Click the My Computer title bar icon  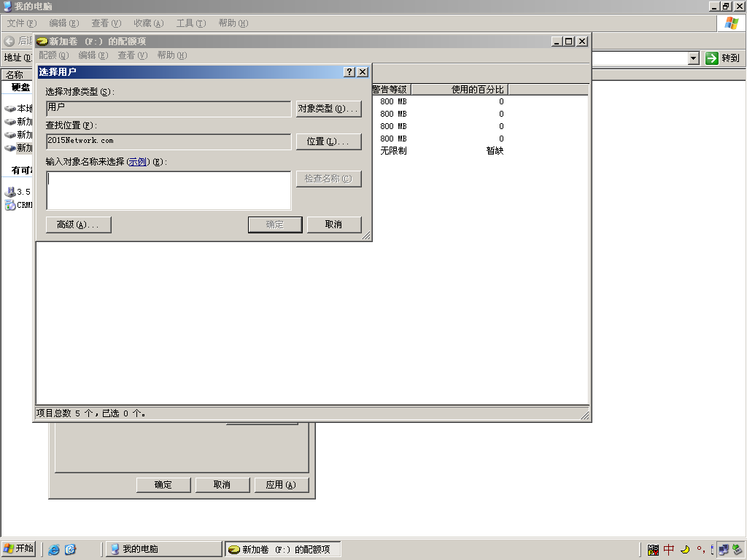7,6
